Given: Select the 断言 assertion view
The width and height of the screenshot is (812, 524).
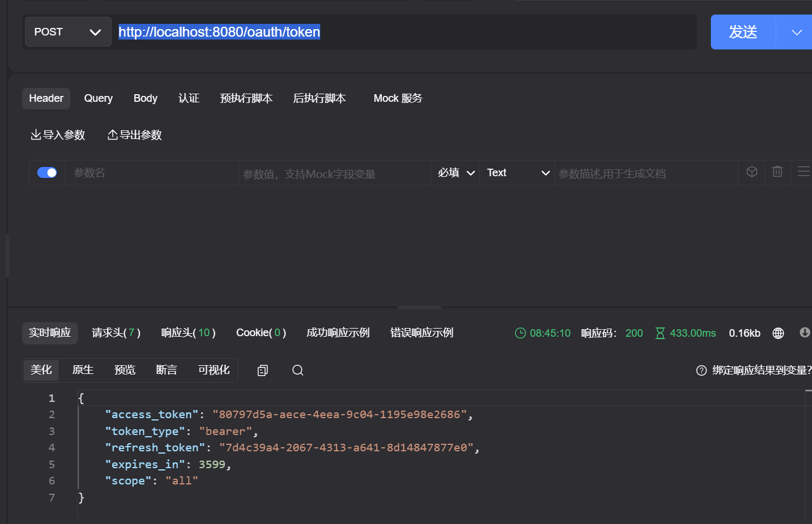Looking at the screenshot, I should point(167,370).
